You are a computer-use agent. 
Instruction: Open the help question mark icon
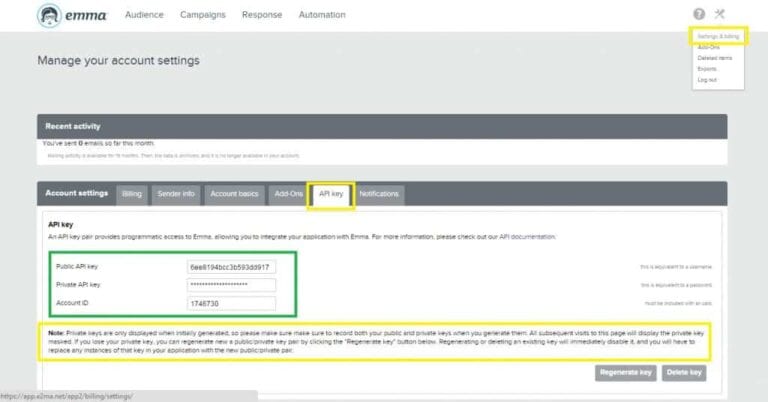699,14
